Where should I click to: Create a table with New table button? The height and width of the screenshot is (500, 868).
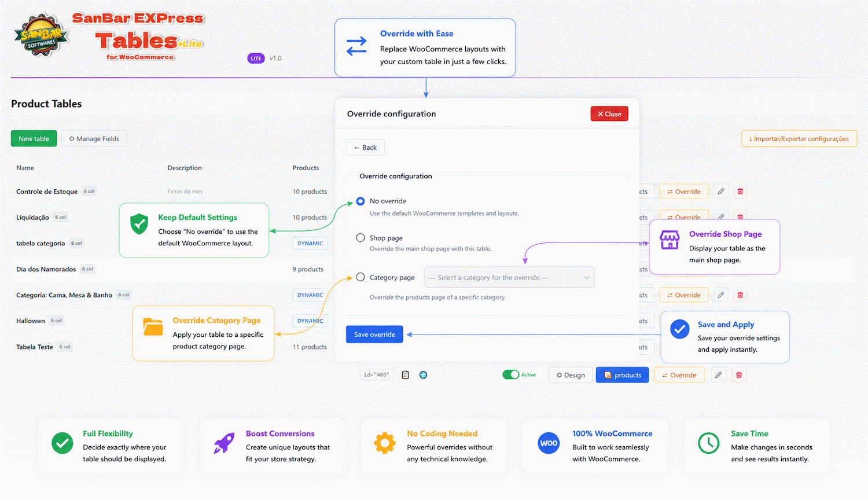click(34, 139)
